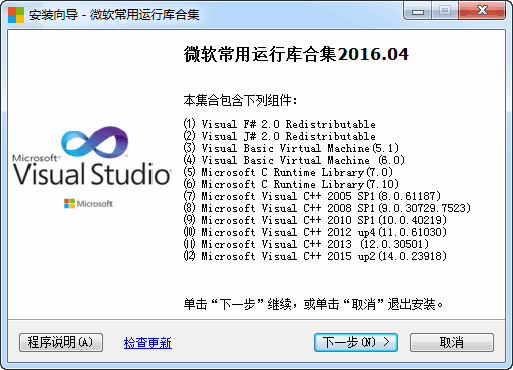The height and width of the screenshot is (370, 513).
Task: Click the Visual C++ 2012 up4 entry
Action: [315, 232]
